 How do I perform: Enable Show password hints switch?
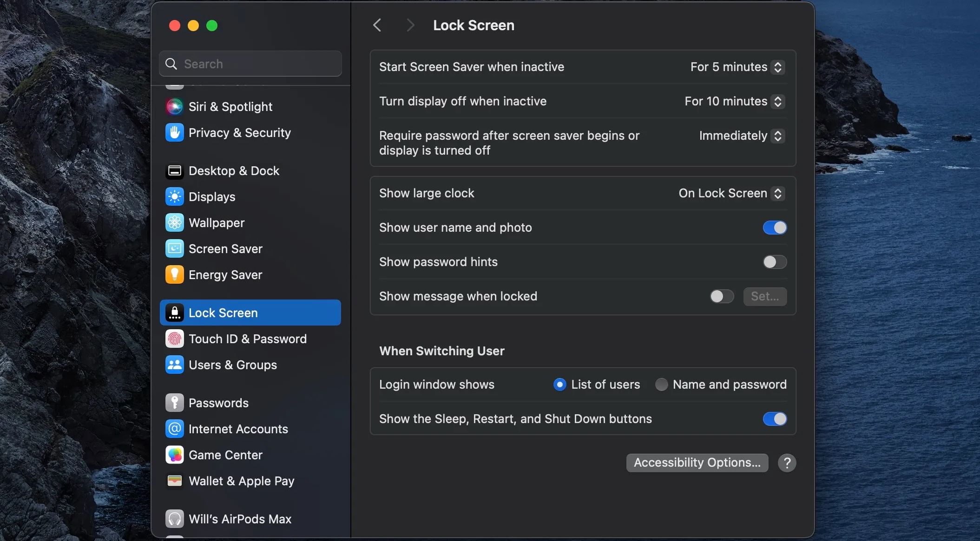775,262
